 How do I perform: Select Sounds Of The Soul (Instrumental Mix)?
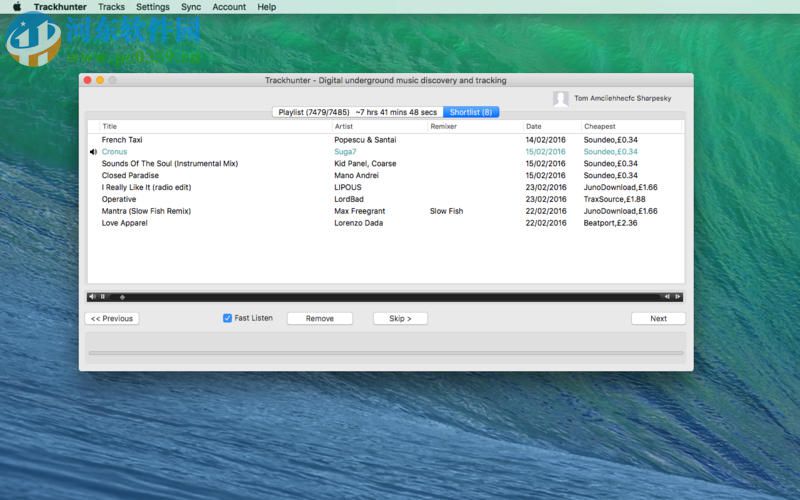coord(169,163)
